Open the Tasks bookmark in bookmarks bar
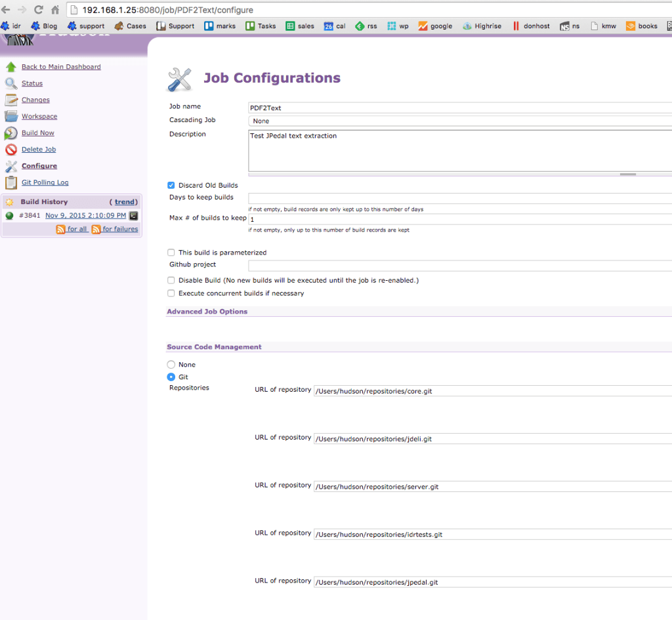Viewport: 672px width, 620px height. 261,26
